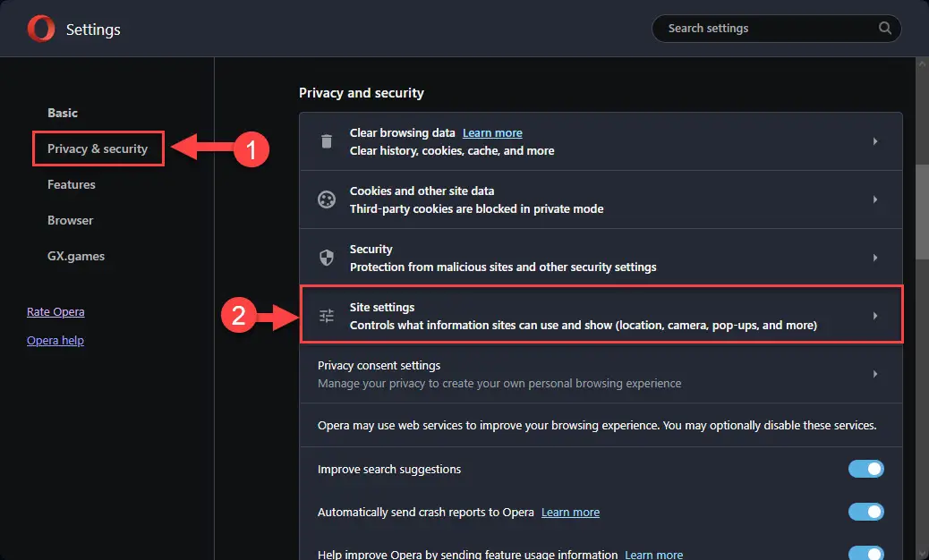Click the cookie icon beside Cookies and other site data
The height and width of the screenshot is (560, 929).
point(327,199)
